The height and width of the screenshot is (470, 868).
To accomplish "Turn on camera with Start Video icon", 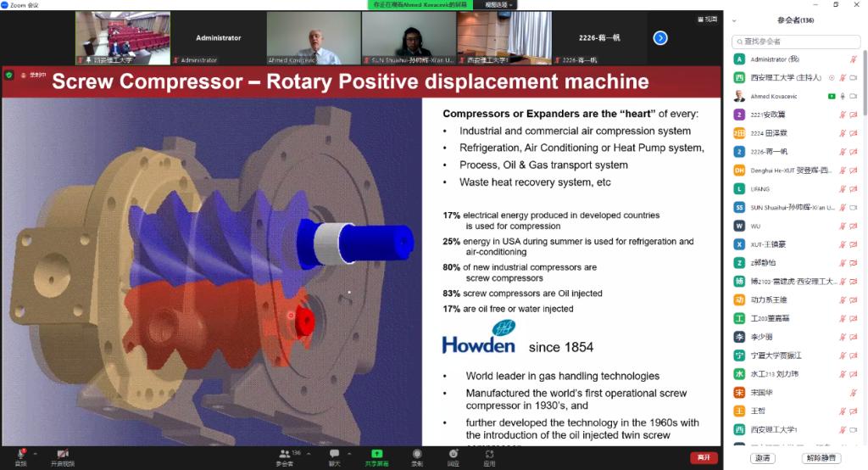I will click(62, 455).
